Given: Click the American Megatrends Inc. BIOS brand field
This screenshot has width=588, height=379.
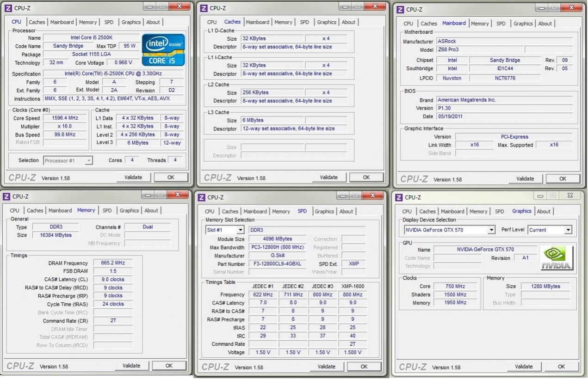Looking at the screenshot, I should [x=504, y=100].
